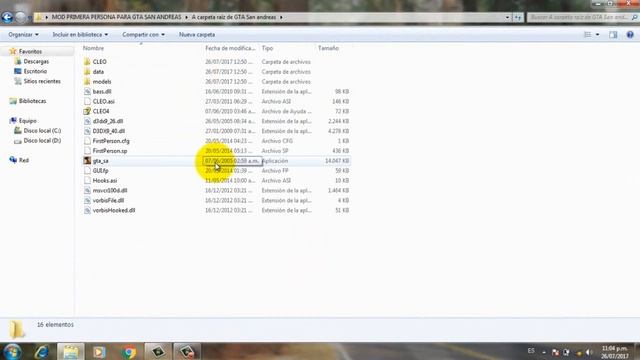Screen dimensions: 640x360
Task: Open the Compartir con dropdown
Action: point(143,35)
